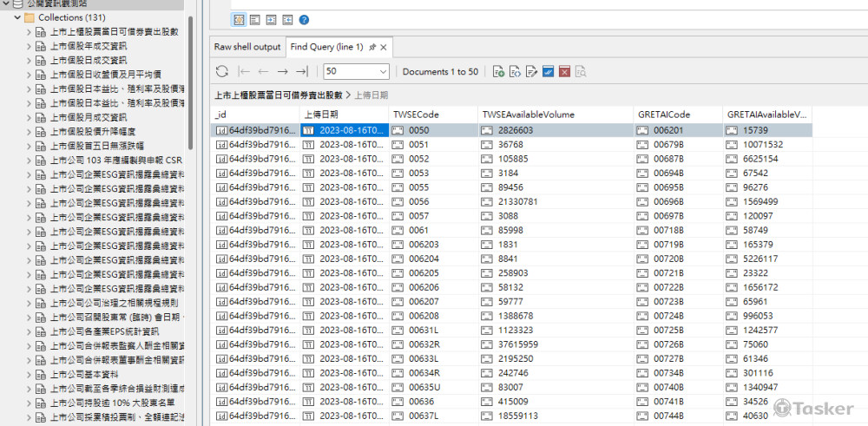Click the blue help question mark icon
This screenshot has height=426, width=868.
[x=303, y=19]
